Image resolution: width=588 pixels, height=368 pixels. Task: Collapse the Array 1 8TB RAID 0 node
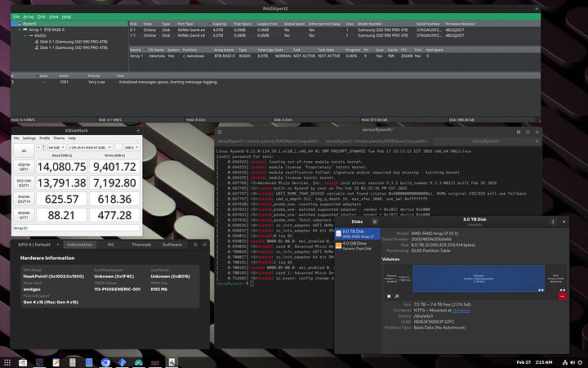pyautogui.click(x=20, y=30)
